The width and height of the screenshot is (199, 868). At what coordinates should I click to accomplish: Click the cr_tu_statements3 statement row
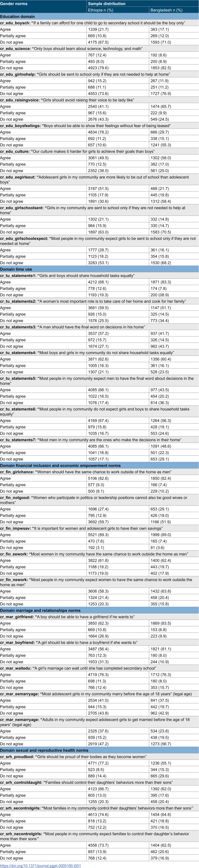[99, 327]
